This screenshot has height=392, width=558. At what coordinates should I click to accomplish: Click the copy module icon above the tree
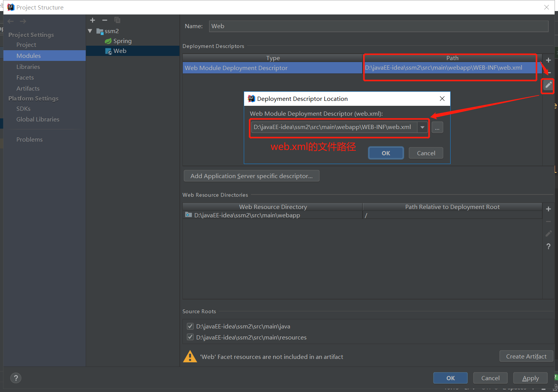click(x=117, y=20)
